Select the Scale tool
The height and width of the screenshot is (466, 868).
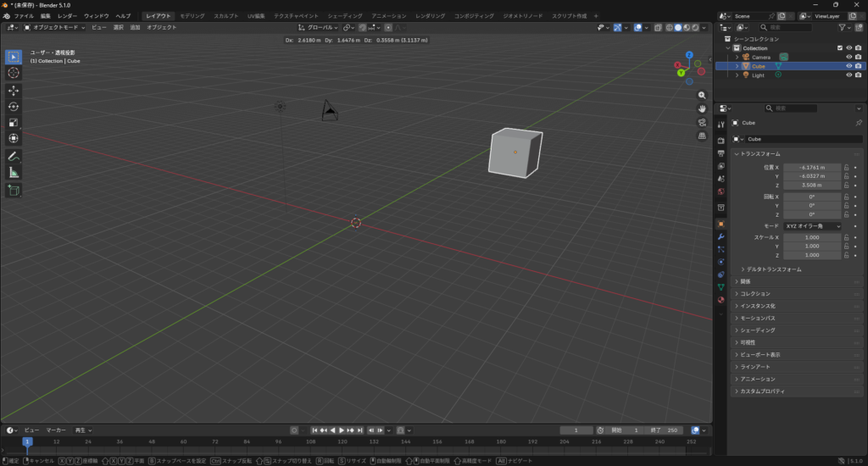coord(14,122)
